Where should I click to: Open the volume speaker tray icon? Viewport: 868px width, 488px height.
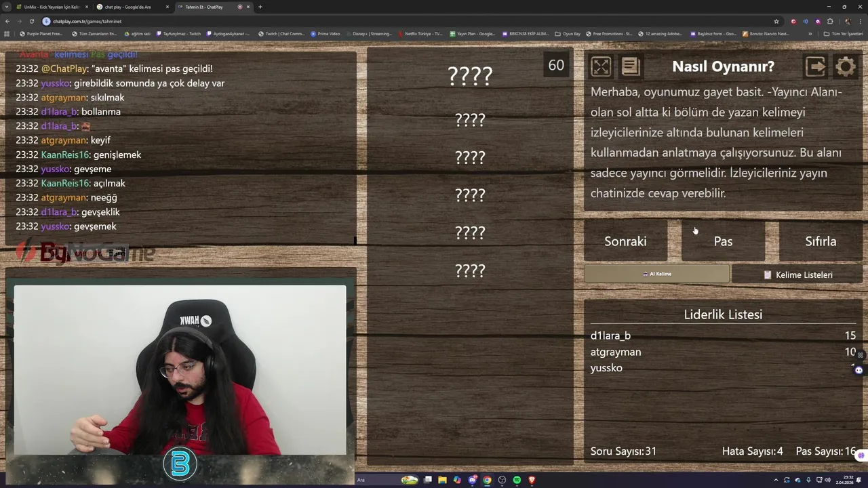[827, 480]
